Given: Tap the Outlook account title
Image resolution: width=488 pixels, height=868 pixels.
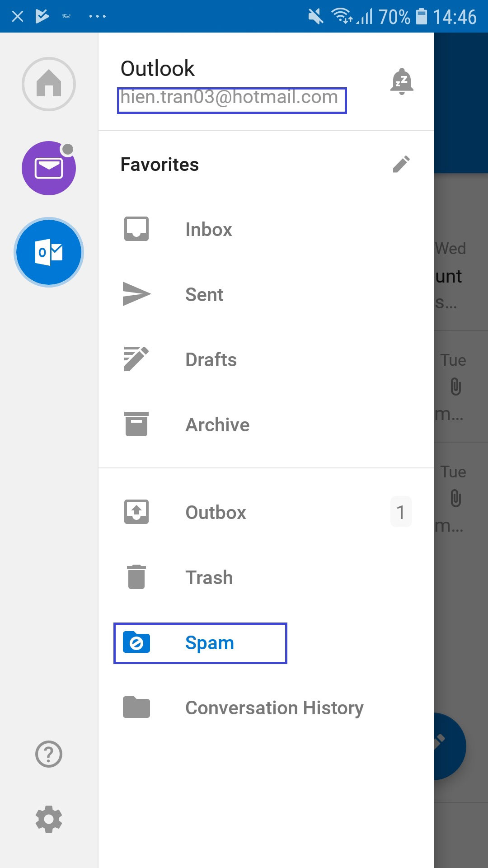Looking at the screenshot, I should (x=157, y=69).
